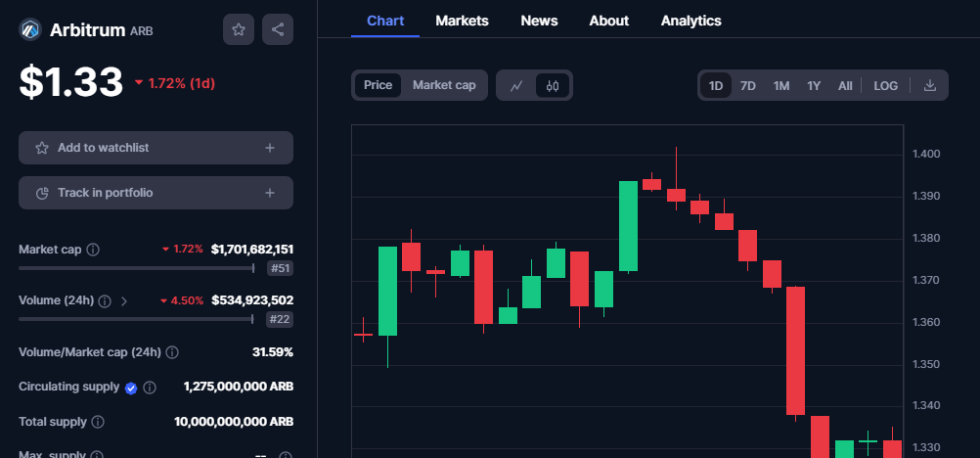980x458 pixels.
Task: Click the $1.33 price value
Action: [71, 82]
